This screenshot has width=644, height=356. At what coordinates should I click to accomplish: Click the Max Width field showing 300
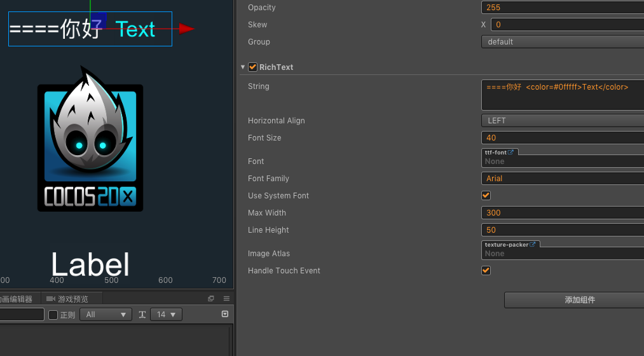pos(563,213)
